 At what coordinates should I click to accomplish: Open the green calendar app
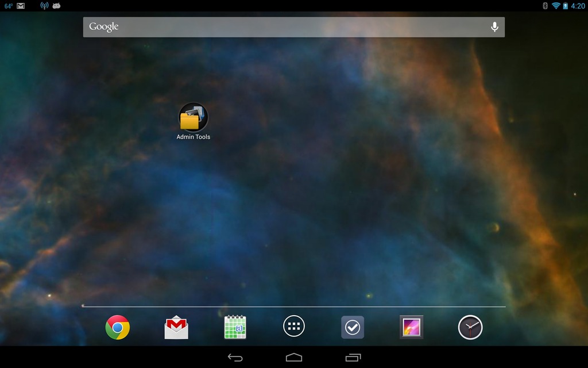pyautogui.click(x=235, y=327)
